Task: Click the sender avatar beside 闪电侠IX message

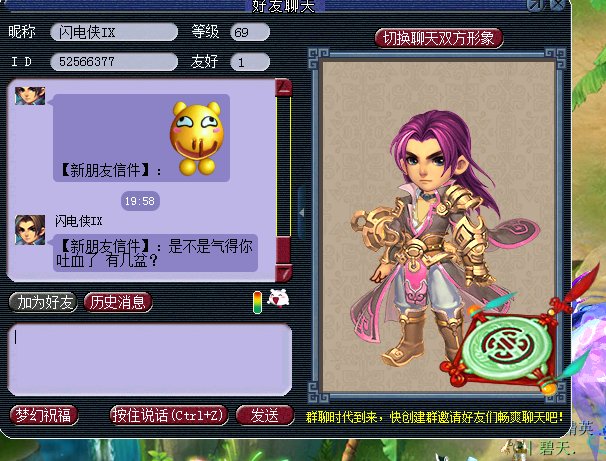Action: (x=30, y=230)
